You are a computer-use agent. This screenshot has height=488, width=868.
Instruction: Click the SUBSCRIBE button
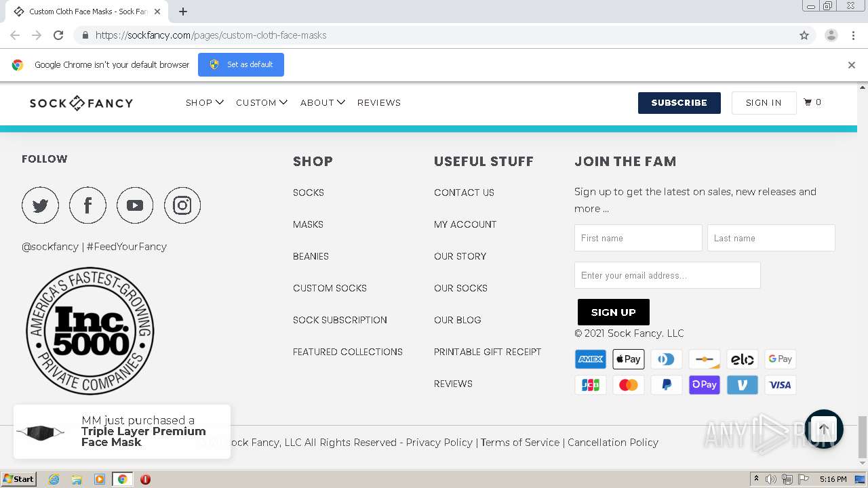[x=679, y=103]
